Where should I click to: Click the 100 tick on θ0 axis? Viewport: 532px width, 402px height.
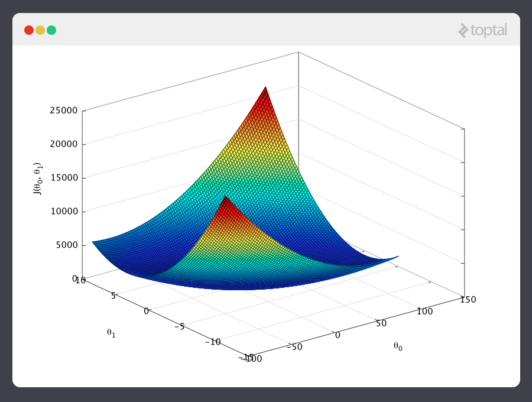425,312
